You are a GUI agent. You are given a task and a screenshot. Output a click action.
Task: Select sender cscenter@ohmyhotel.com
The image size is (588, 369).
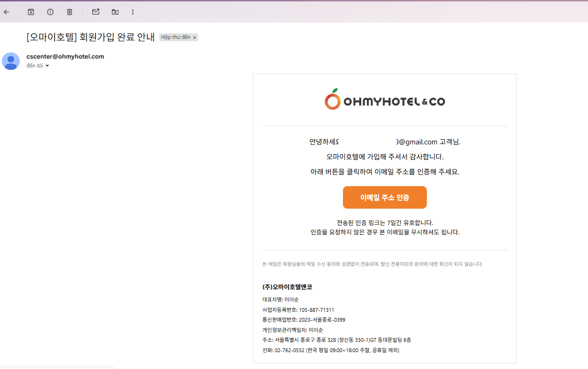(x=65, y=56)
